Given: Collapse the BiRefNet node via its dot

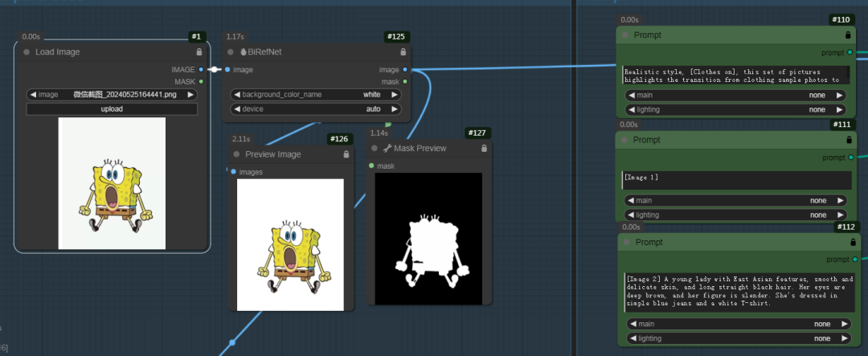Looking at the screenshot, I should 231,52.
